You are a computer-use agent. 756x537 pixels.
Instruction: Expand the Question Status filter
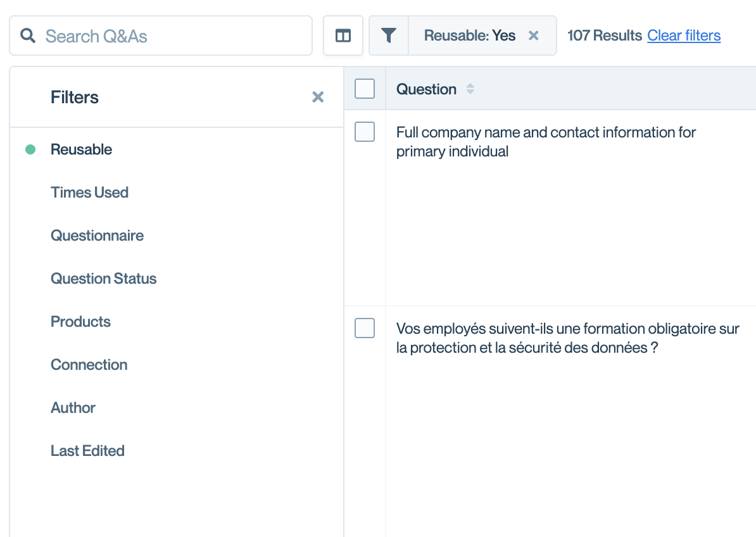click(x=104, y=279)
